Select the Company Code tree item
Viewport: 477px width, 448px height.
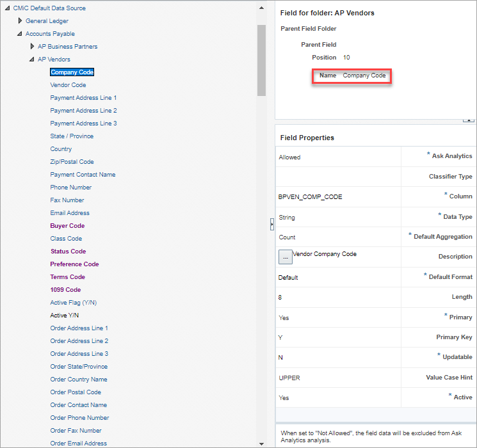pyautogui.click(x=72, y=72)
